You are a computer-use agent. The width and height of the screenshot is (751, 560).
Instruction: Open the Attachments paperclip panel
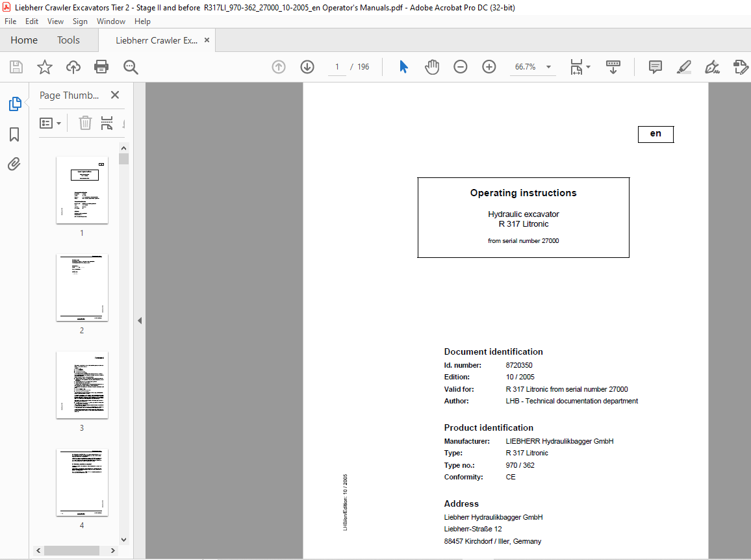point(14,164)
